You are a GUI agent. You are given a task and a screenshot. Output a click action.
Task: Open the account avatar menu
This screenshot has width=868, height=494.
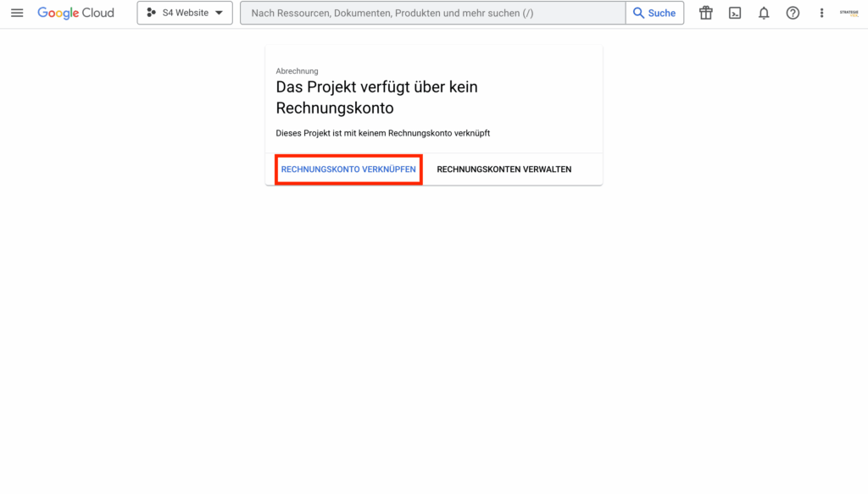click(x=849, y=14)
